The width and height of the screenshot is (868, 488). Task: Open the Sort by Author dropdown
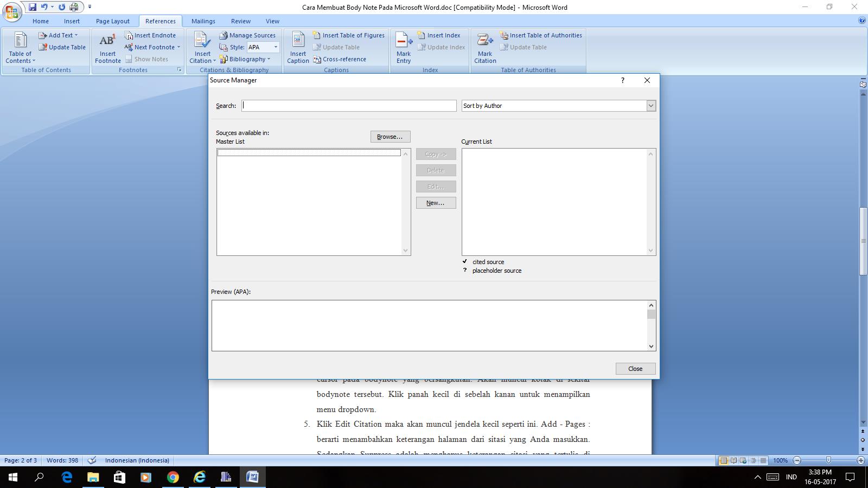tap(650, 106)
